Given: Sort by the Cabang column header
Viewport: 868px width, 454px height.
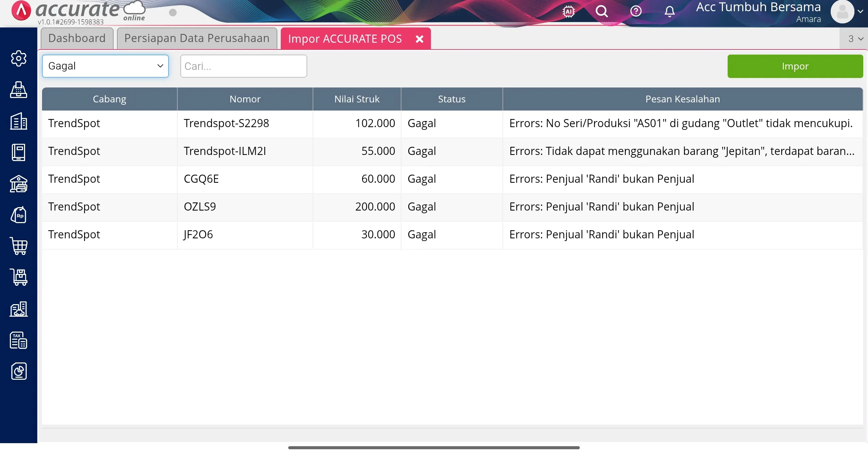Looking at the screenshot, I should coord(110,99).
